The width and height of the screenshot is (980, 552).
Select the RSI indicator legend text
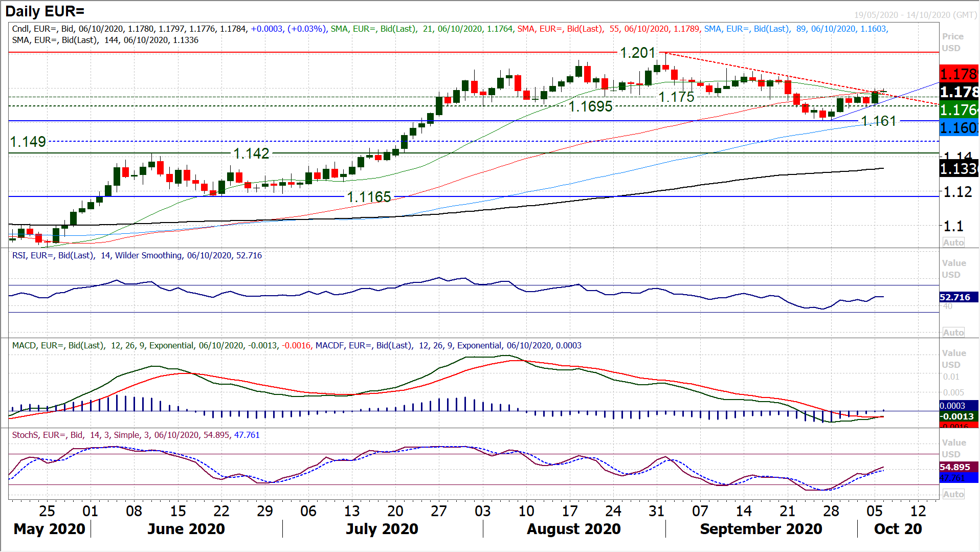137,255
